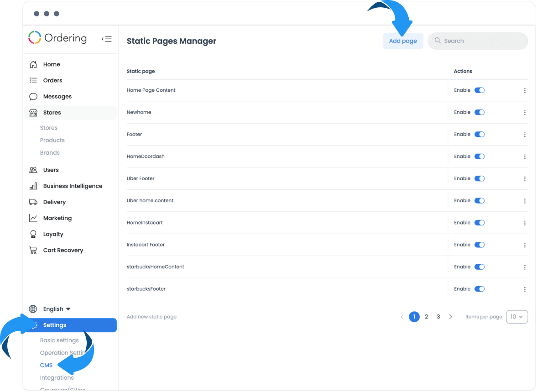Click the search magnifier icon
This screenshot has width=537, height=392.
(438, 41)
